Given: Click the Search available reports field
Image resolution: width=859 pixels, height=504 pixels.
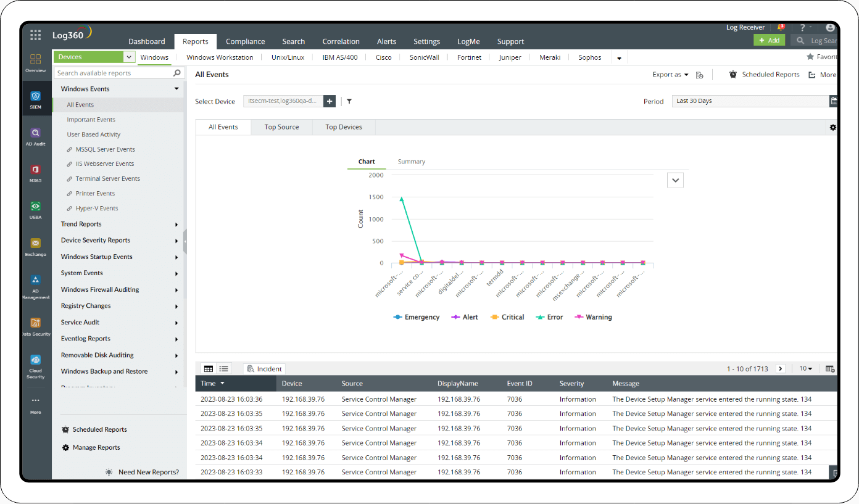Looking at the screenshot, I should click(x=114, y=73).
